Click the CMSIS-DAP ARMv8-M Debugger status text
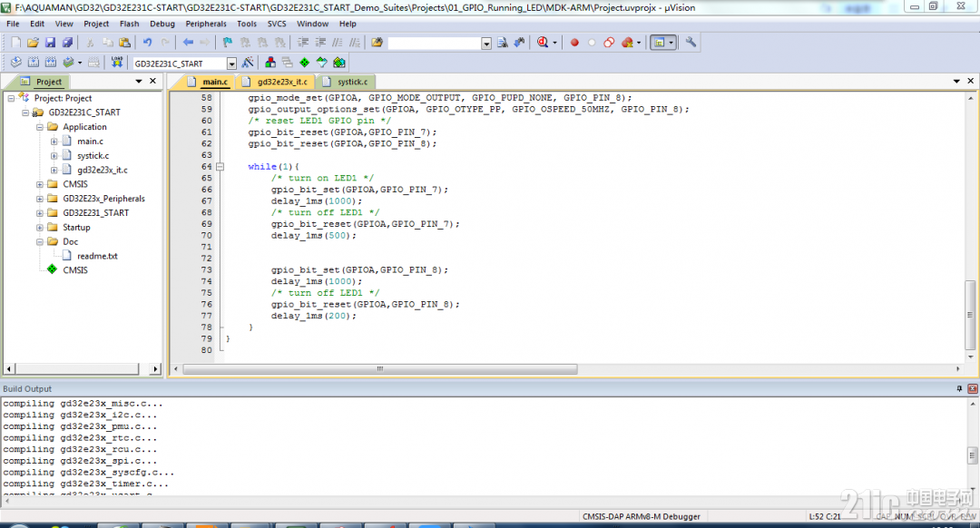Image resolution: width=980 pixels, height=528 pixels. click(x=642, y=517)
